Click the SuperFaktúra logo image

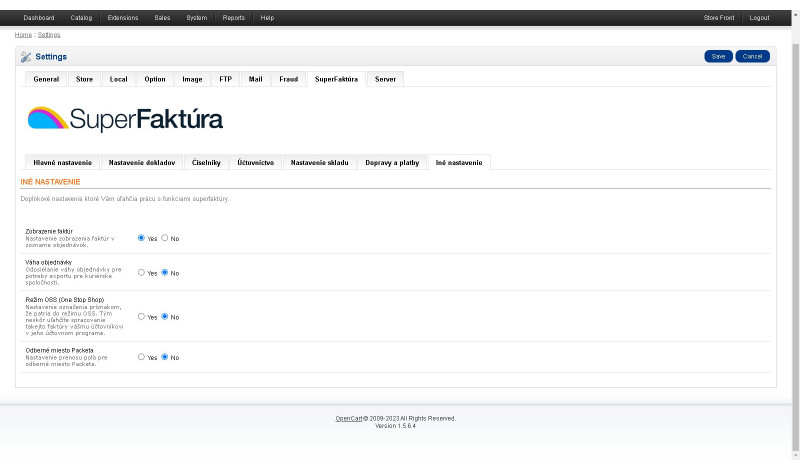(x=125, y=119)
